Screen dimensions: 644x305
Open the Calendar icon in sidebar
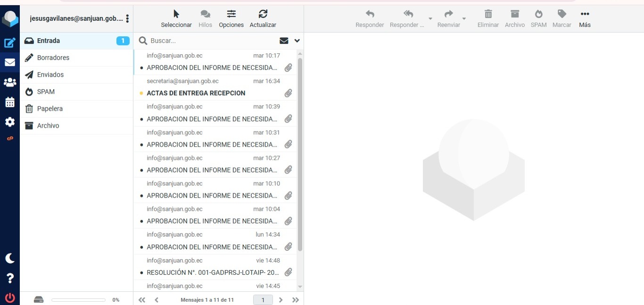[x=9, y=102]
